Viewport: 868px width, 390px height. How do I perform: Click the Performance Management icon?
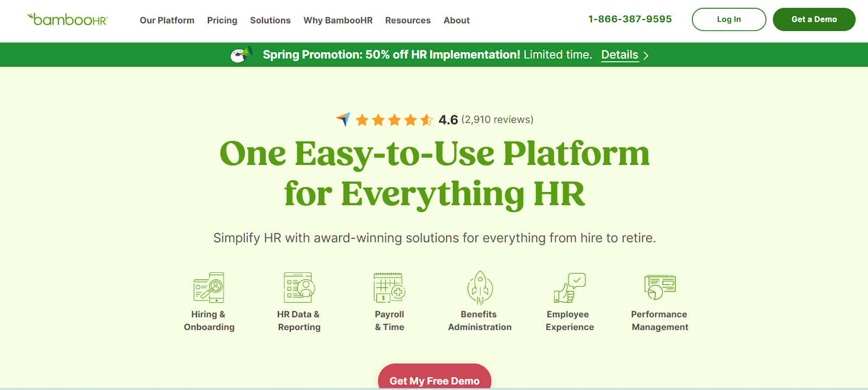click(x=660, y=287)
